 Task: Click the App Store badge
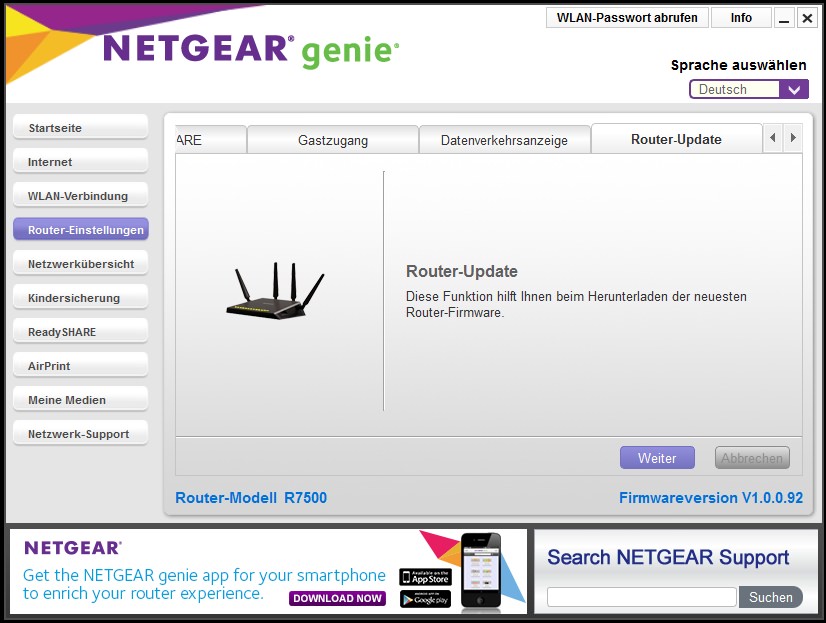[426, 577]
